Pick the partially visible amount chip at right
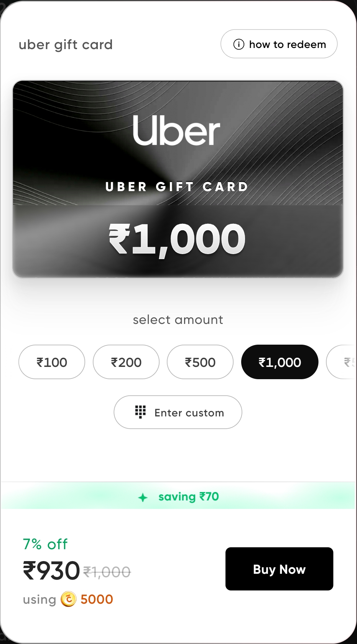 tap(341, 362)
